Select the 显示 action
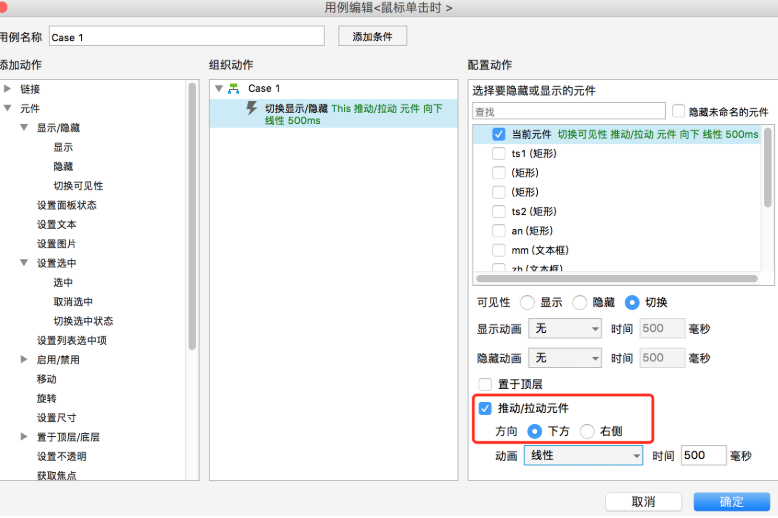The image size is (778, 518). coord(63,147)
